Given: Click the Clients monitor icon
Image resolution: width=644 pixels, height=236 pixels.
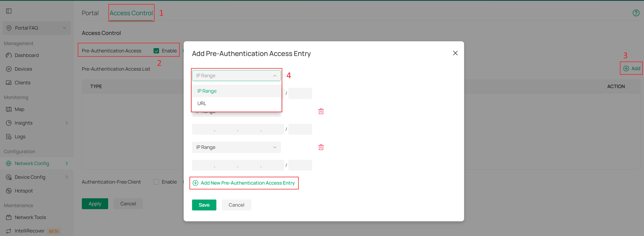Looking at the screenshot, I should point(9,83).
